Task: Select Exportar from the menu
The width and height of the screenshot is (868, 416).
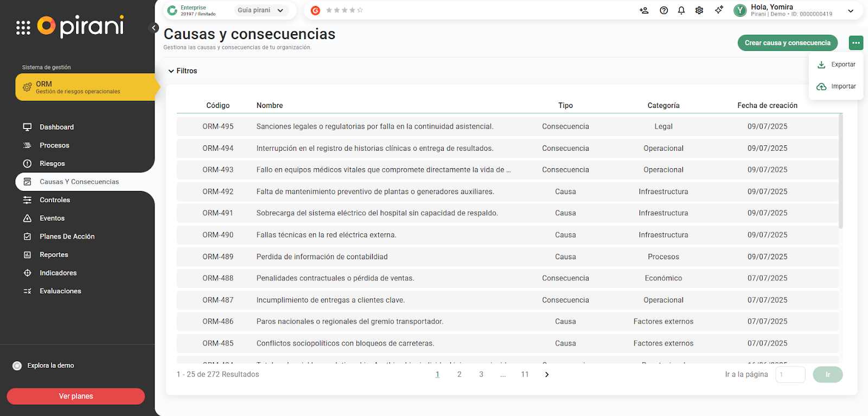Action: point(836,65)
